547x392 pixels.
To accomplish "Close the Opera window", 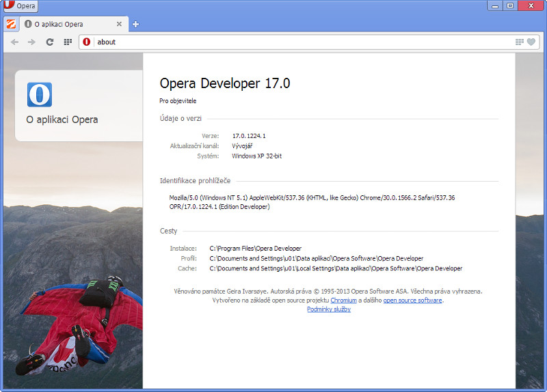I will 531,5.
